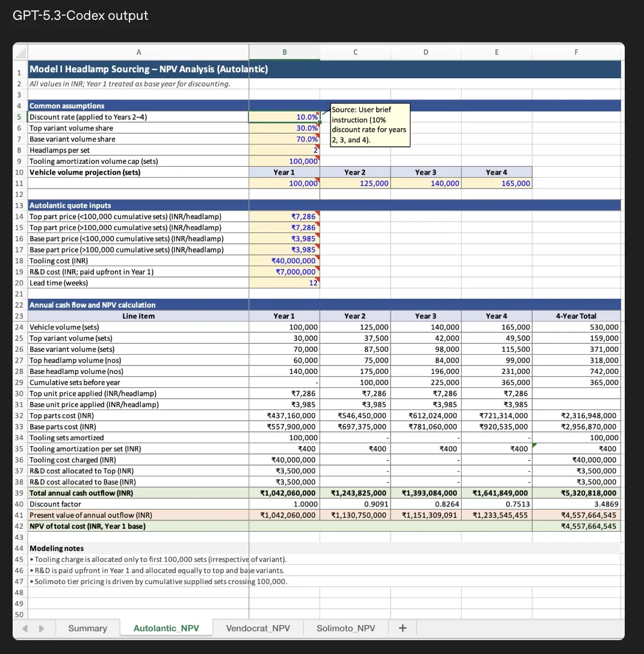This screenshot has height=654, width=644.
Task: Click the yellow 'Source: User brief' comment note
Action: (370, 125)
